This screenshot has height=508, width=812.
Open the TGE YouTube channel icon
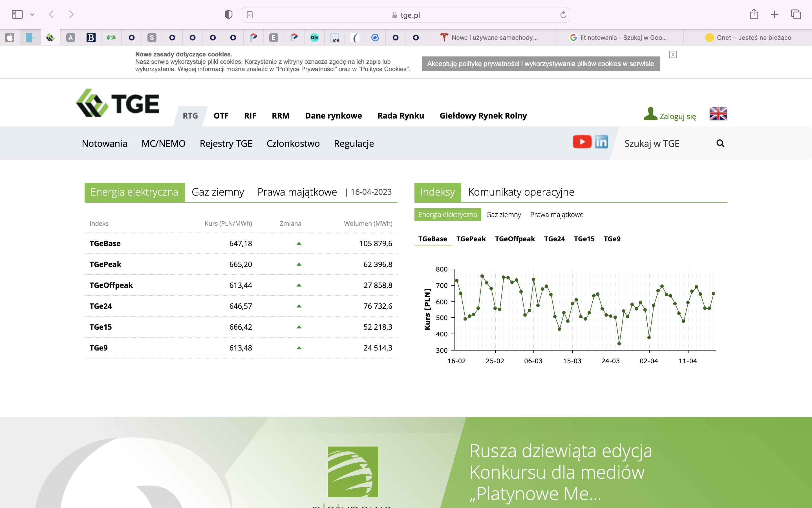[x=582, y=142]
